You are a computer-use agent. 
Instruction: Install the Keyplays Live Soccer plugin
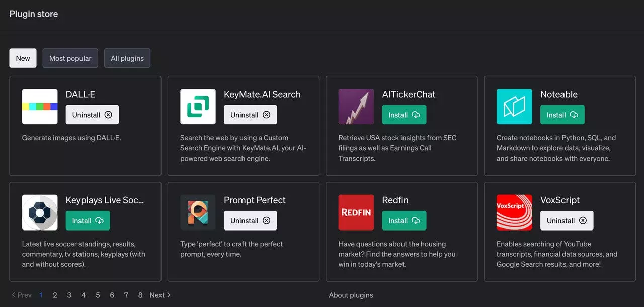tap(88, 220)
